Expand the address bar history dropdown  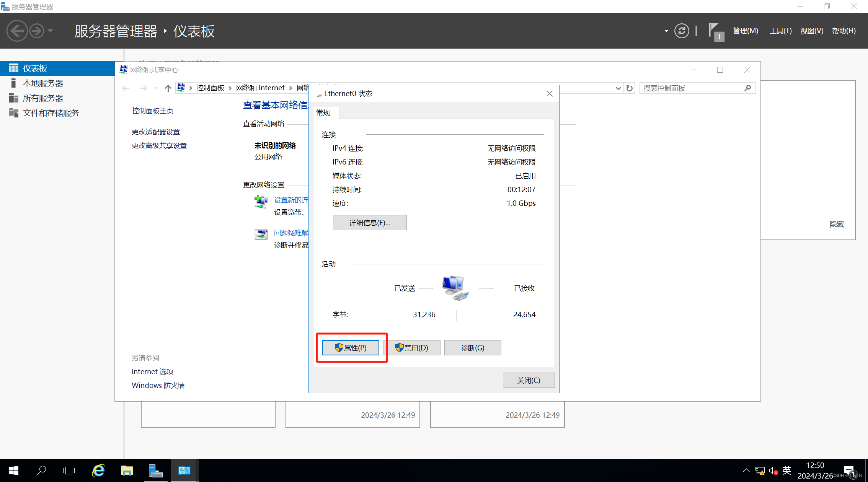[x=618, y=88]
